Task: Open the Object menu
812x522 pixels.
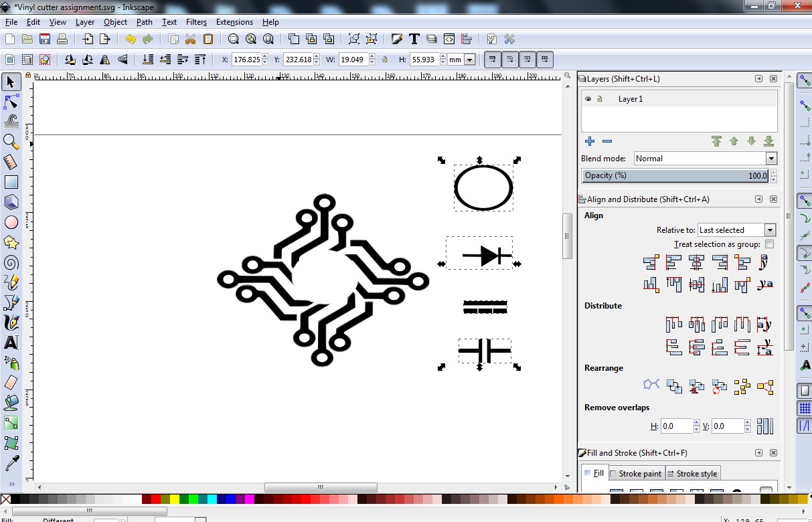Action: [115, 22]
